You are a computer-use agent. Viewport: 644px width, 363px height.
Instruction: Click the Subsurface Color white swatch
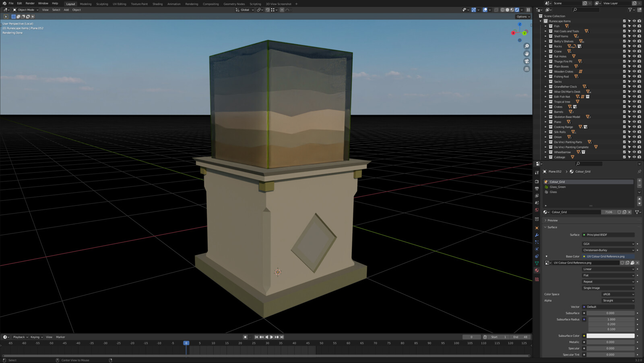click(x=610, y=336)
